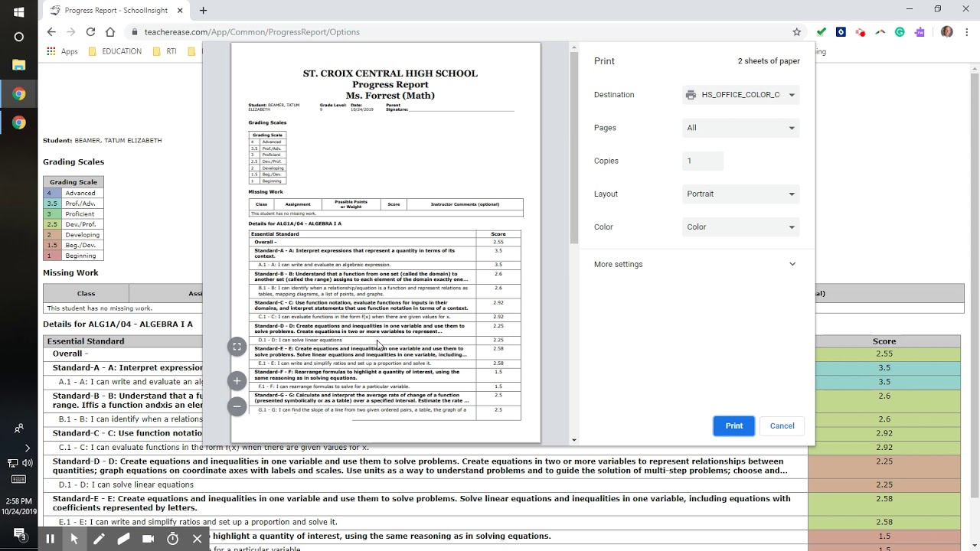The image size is (980, 551).
Task: Pause the screen recording
Action: tap(50, 539)
